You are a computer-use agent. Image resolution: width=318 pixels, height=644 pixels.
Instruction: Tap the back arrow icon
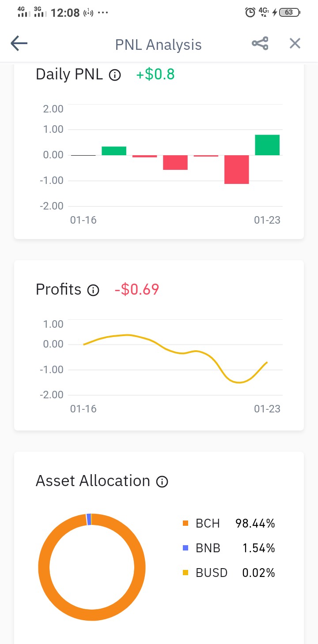[19, 43]
